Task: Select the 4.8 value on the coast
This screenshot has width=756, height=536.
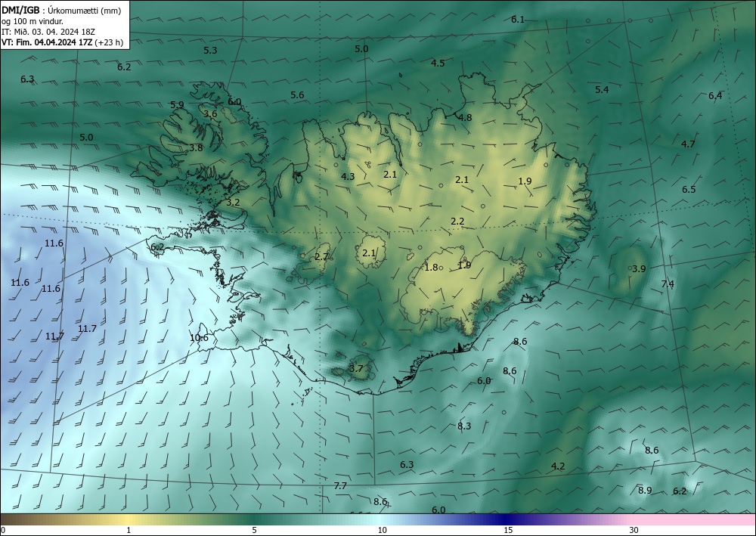Action: click(465, 118)
